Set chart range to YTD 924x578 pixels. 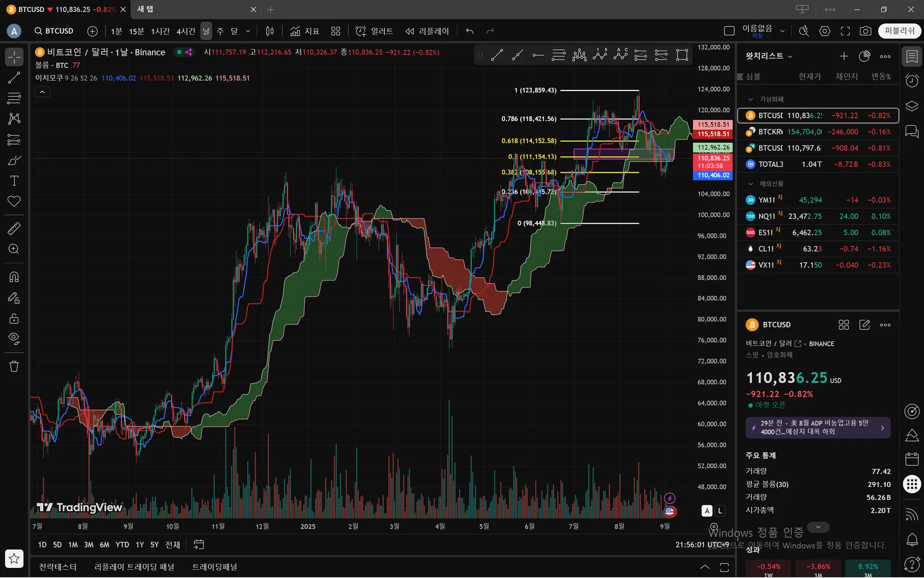click(x=122, y=544)
